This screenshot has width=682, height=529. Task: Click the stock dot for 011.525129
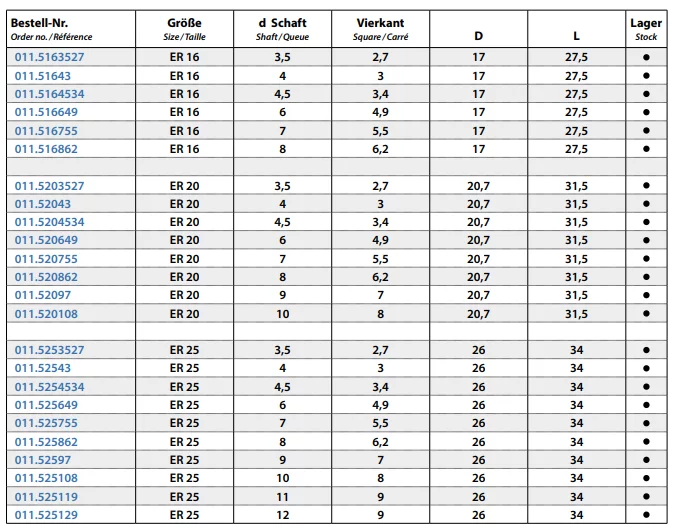(x=646, y=515)
